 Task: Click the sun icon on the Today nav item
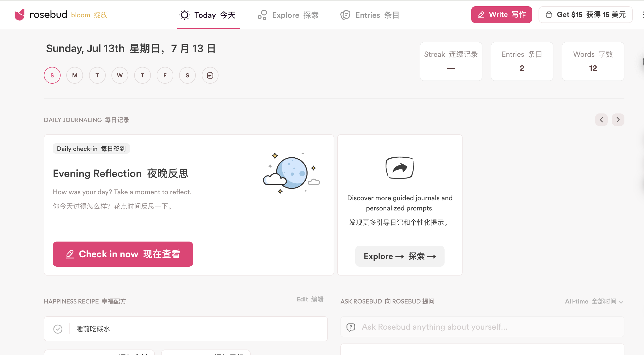click(x=184, y=15)
